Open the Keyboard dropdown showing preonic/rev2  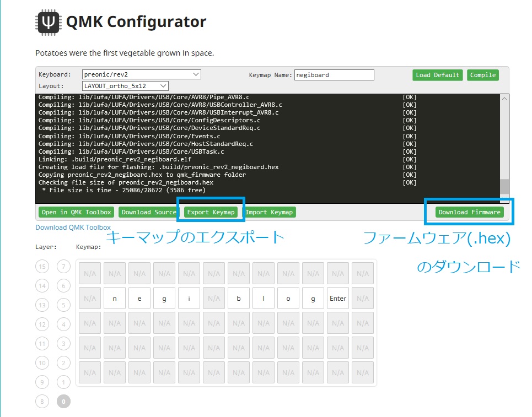(x=142, y=74)
